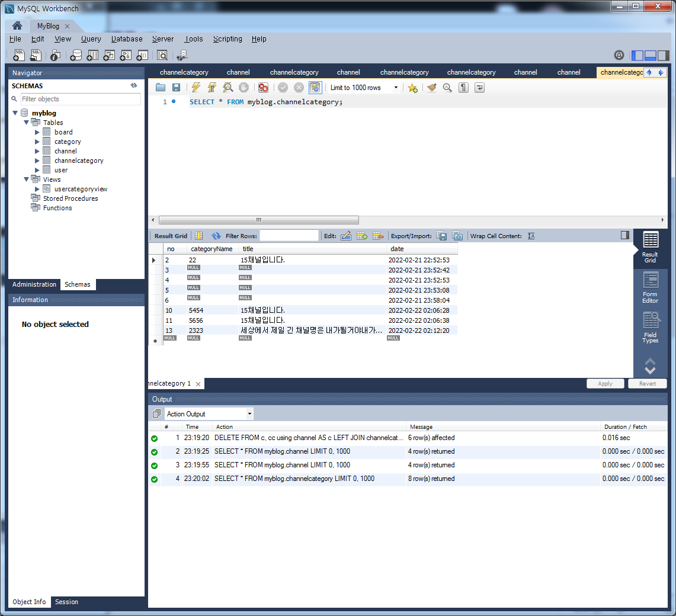Viewport: 676px width, 616px height.
Task: Switch to the Session tab
Action: pos(66,602)
